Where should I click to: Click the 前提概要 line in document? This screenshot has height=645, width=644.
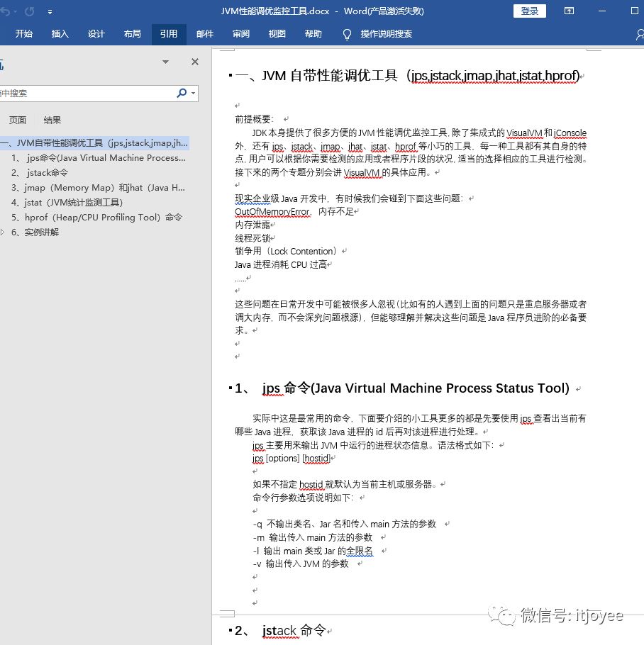[254, 119]
